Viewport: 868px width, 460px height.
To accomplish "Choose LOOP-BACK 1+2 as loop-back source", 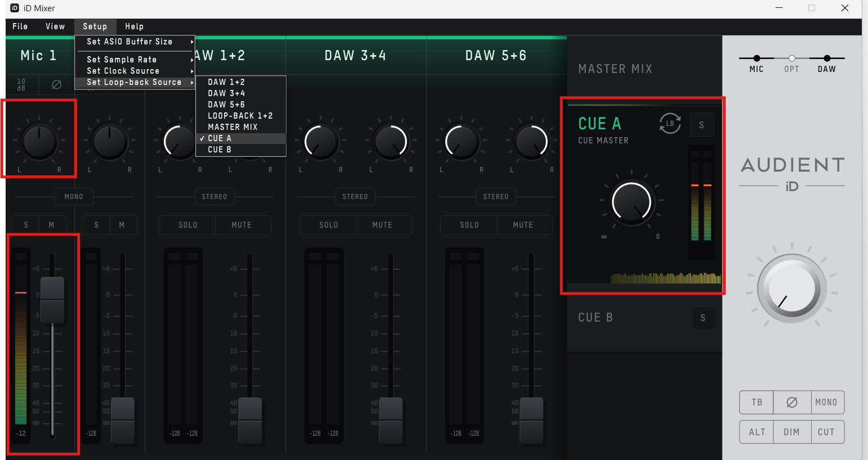I will 241,116.
